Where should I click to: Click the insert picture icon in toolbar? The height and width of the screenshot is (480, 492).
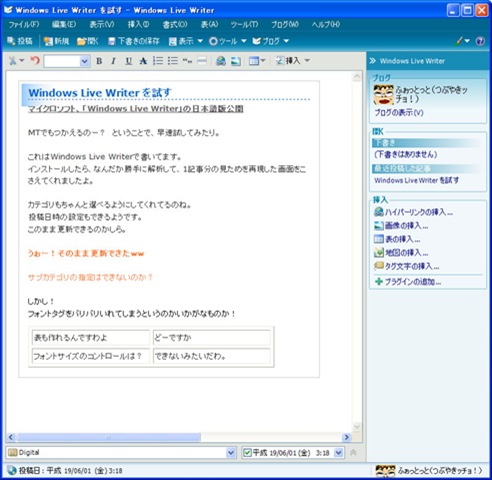click(236, 61)
